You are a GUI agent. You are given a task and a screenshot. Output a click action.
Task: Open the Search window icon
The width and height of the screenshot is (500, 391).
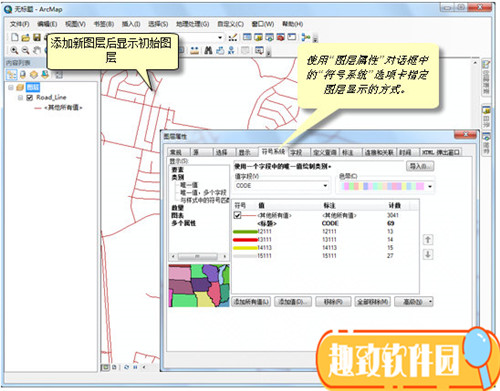(269, 37)
